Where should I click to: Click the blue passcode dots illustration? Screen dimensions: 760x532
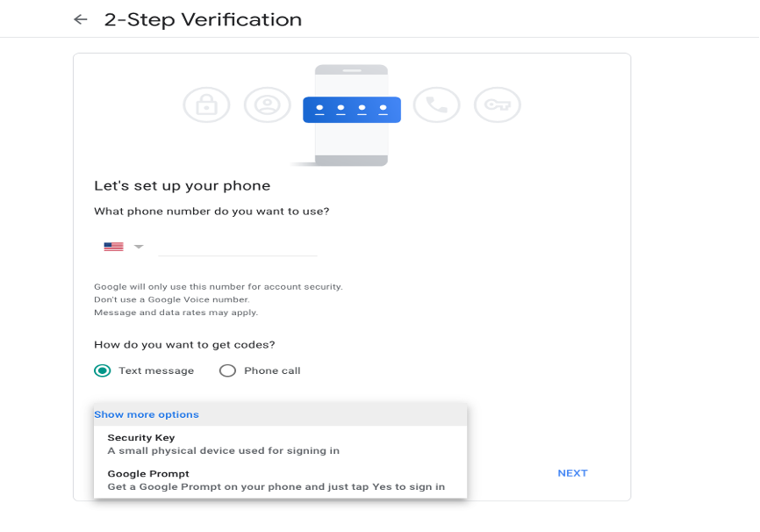coord(352,109)
